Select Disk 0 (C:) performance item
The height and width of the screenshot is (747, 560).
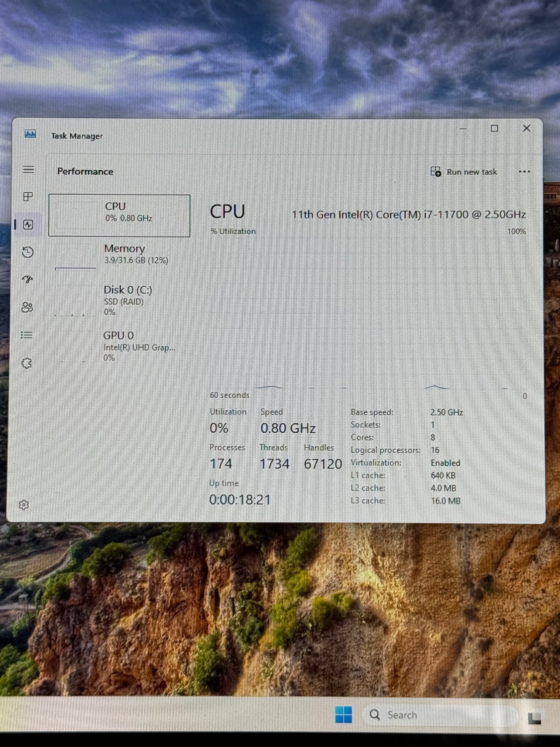[119, 300]
